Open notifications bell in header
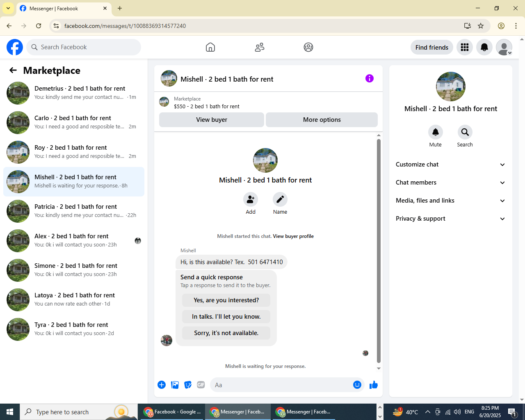 pos(484,47)
